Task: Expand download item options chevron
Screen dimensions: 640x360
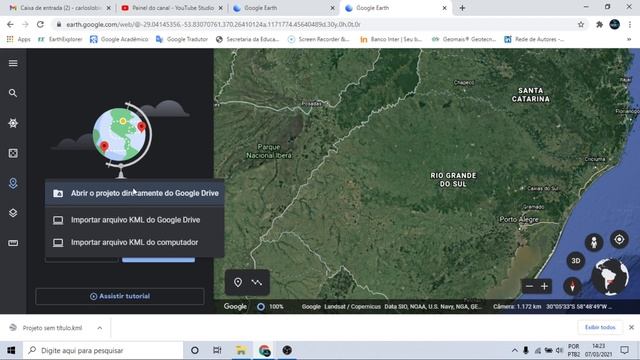Action: [x=100, y=328]
